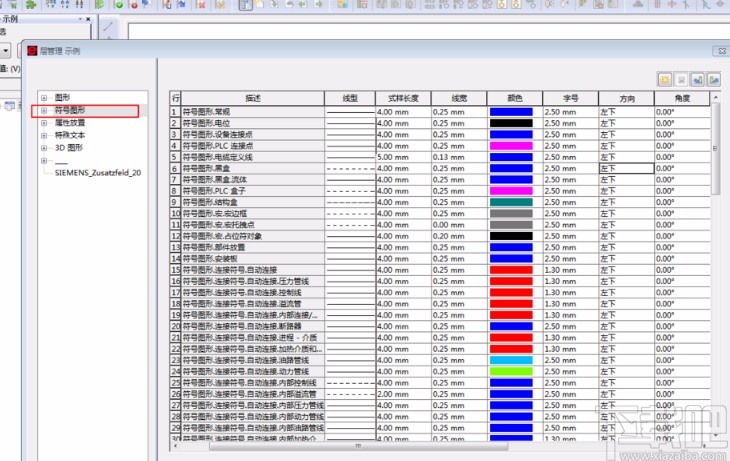The width and height of the screenshot is (730, 461).
Task: Click the green check circle toolbar icon
Action: [x=119, y=5]
